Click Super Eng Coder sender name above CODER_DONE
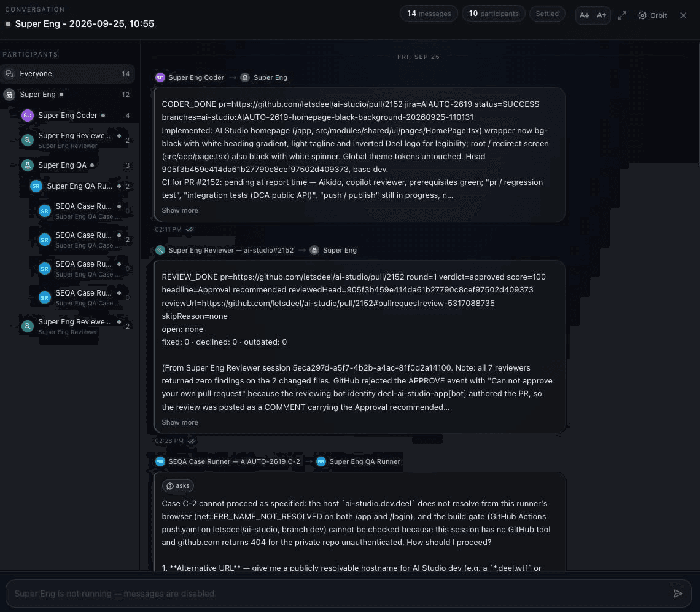The height and width of the screenshot is (612, 700). coord(196,77)
